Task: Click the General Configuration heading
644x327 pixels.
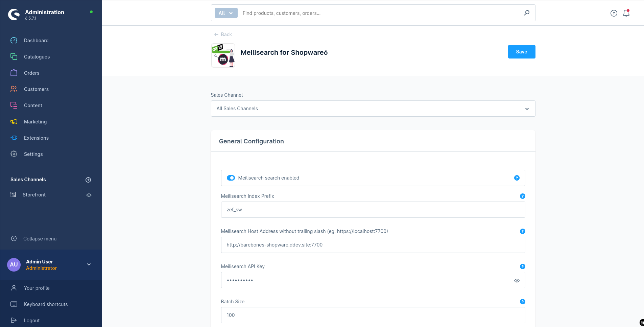Action: [251, 141]
